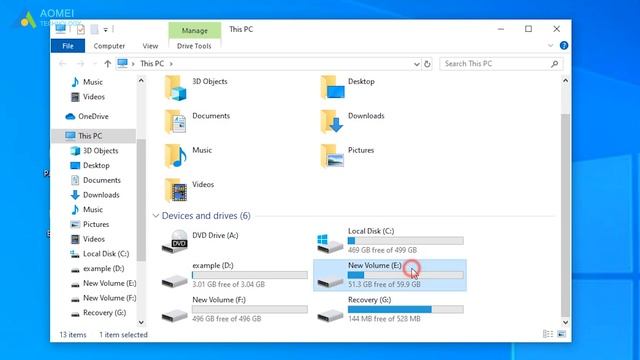Open the Downloads folder icon
The height and width of the screenshot is (360, 640).
[332, 122]
